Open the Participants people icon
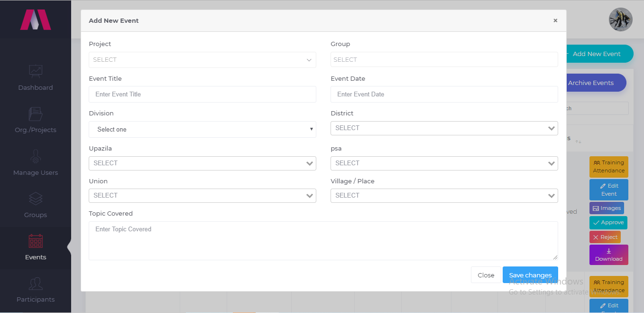This screenshot has width=644, height=313. click(x=36, y=284)
